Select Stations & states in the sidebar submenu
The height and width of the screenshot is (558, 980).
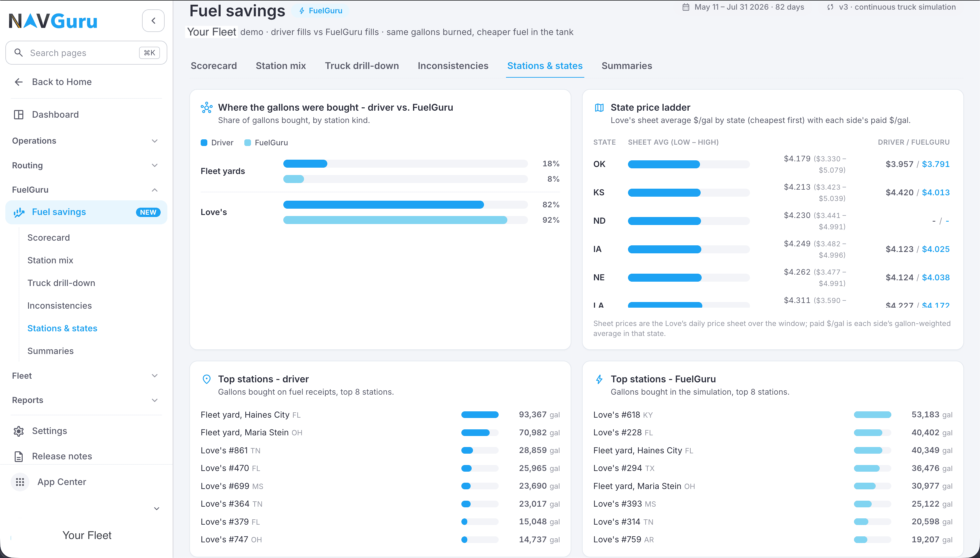(62, 328)
